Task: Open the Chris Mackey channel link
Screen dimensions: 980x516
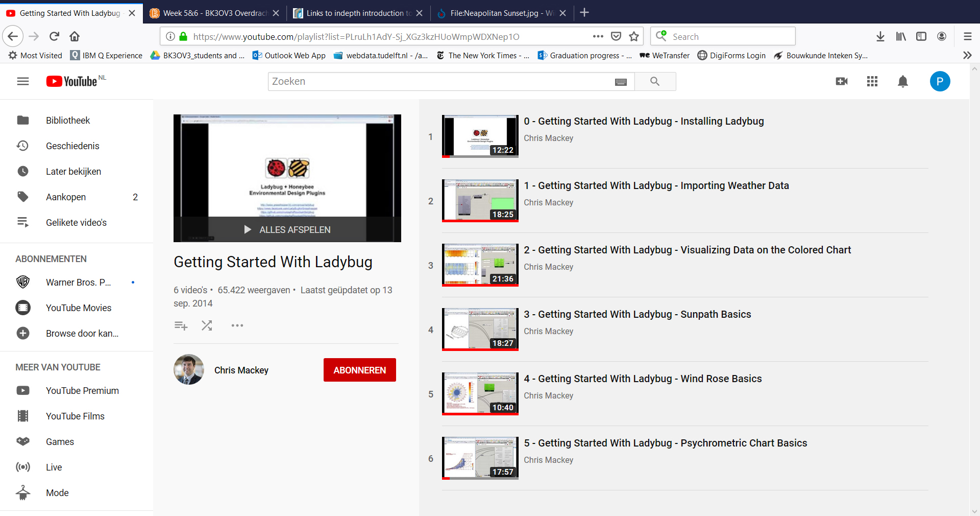Action: tap(241, 370)
